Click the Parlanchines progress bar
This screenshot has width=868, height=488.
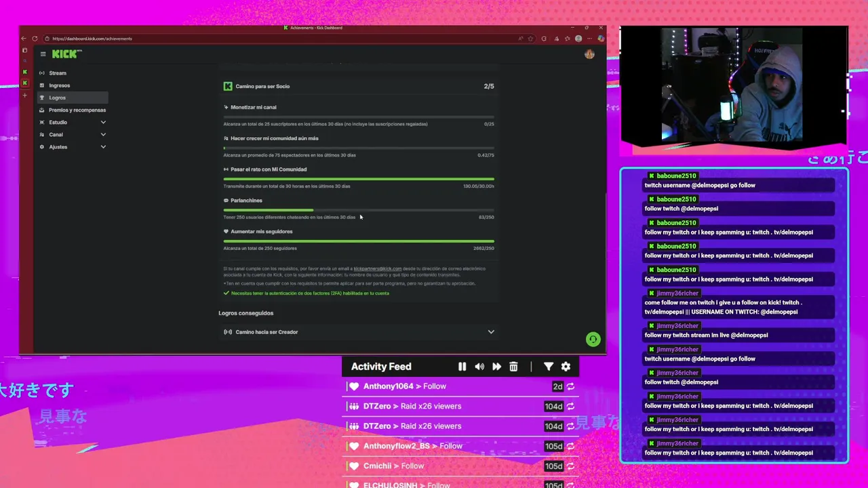pos(359,210)
